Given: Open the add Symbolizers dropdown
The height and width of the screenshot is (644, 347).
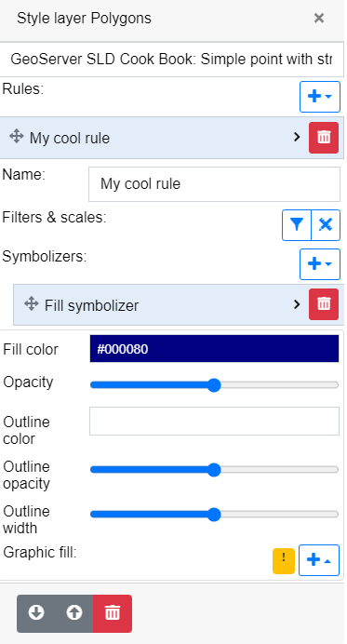Looking at the screenshot, I should click(x=320, y=264).
